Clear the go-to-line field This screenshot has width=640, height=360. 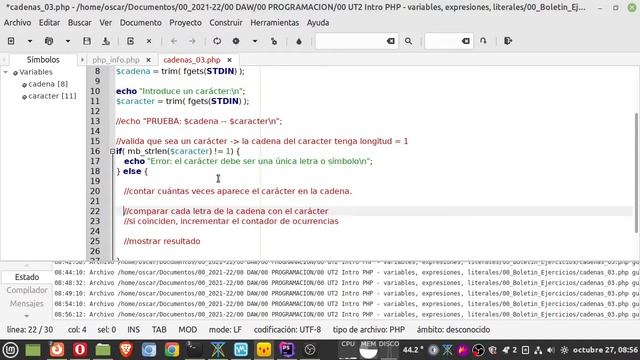466,41
